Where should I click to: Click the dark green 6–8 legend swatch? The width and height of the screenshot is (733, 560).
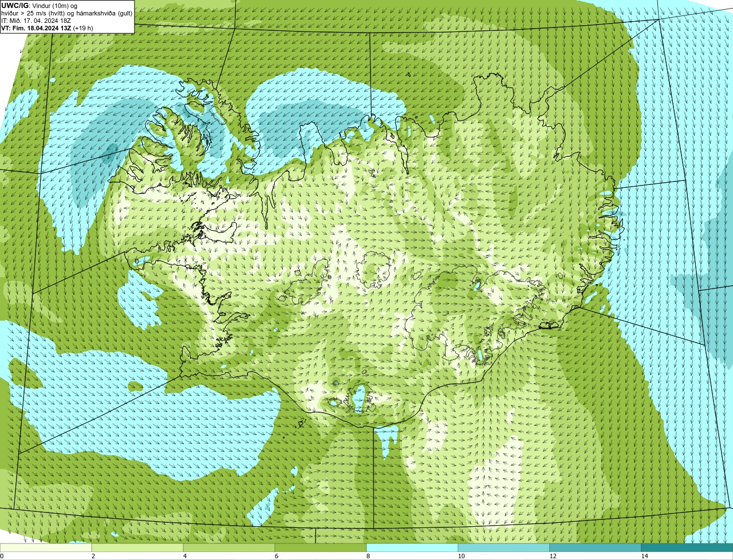[x=321, y=547]
